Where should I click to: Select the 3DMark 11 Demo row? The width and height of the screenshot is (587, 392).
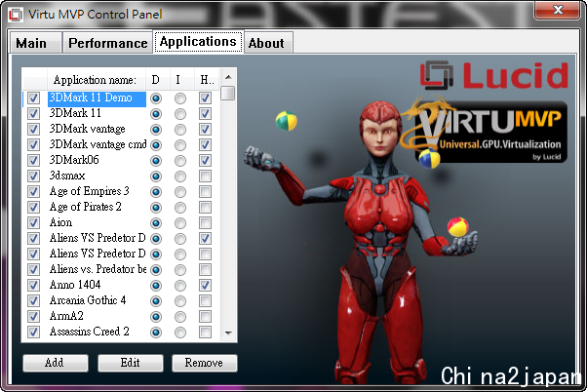coord(97,98)
